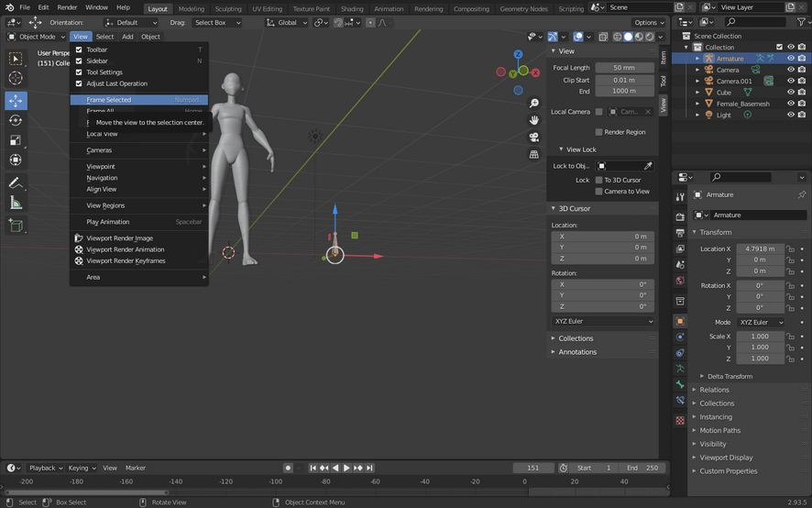Uncheck the Tool Settings option

point(79,72)
